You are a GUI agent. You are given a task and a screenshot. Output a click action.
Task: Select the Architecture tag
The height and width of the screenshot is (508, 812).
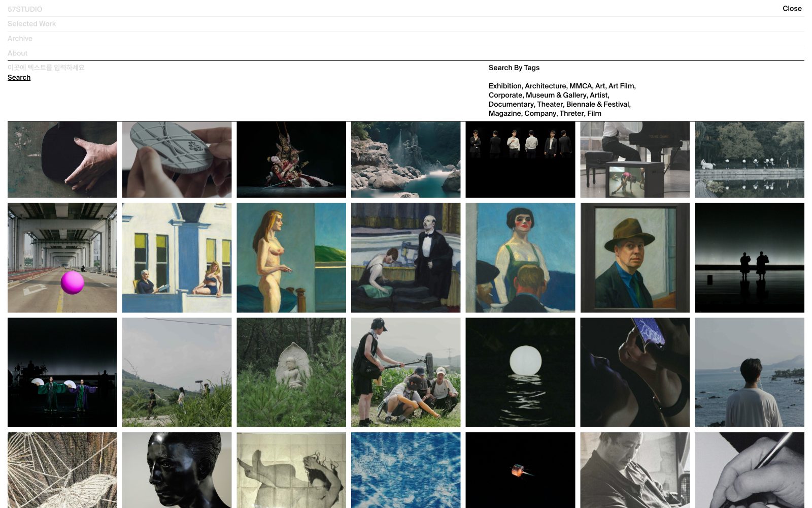(545, 86)
